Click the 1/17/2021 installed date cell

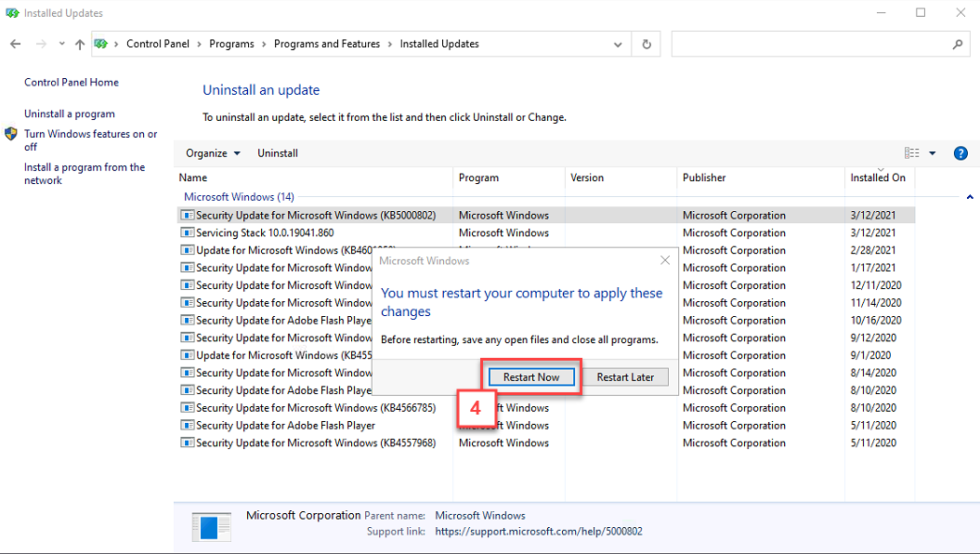pos(872,268)
